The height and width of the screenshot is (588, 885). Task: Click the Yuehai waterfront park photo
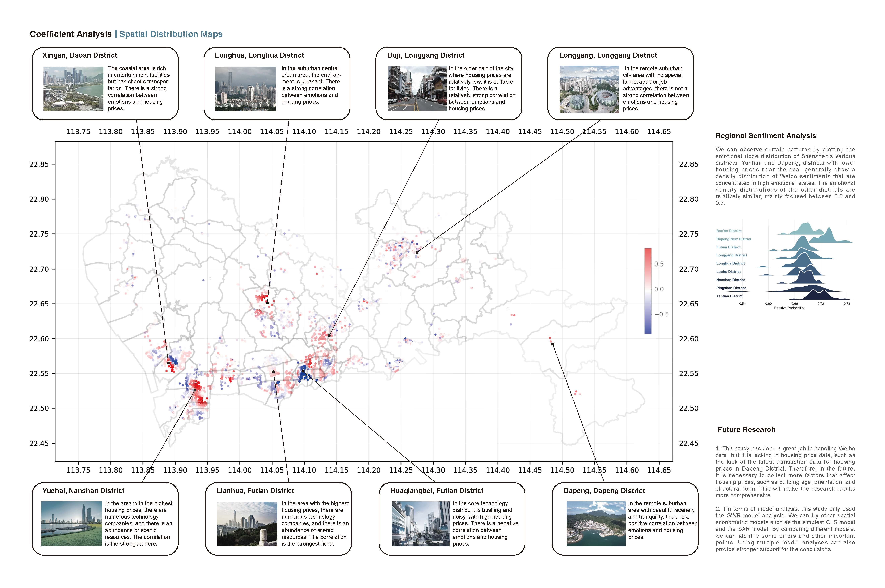(71, 523)
